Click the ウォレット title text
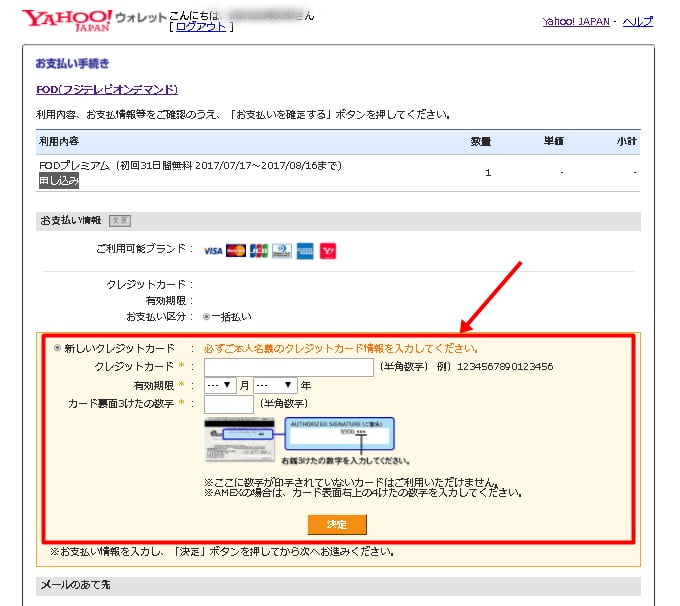The image size is (680, 606). pyautogui.click(x=141, y=18)
